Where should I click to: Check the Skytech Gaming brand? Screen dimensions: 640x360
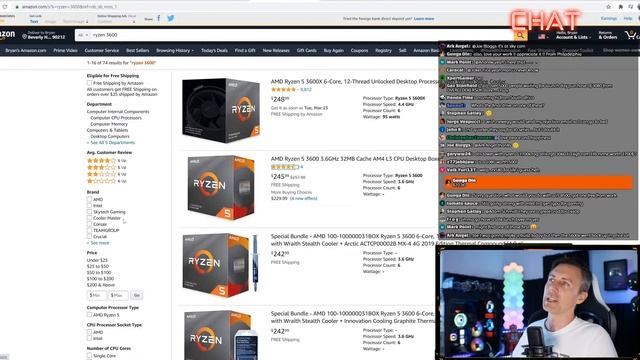[89, 211]
